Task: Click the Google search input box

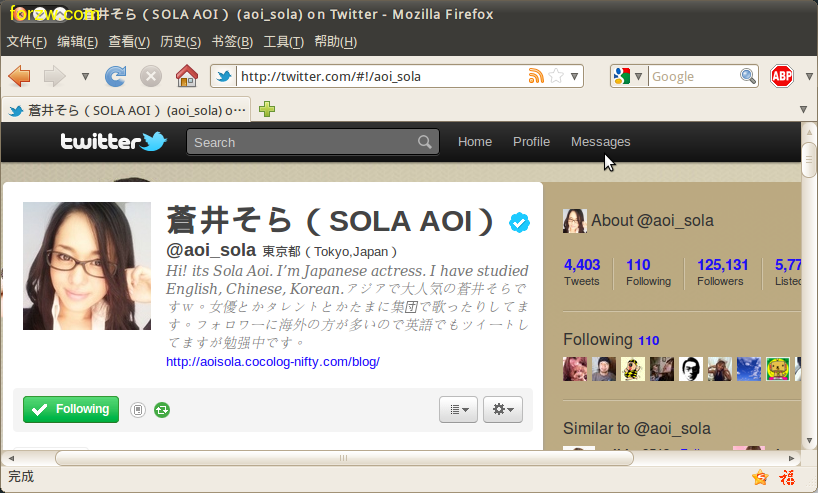Action: pyautogui.click(x=694, y=77)
